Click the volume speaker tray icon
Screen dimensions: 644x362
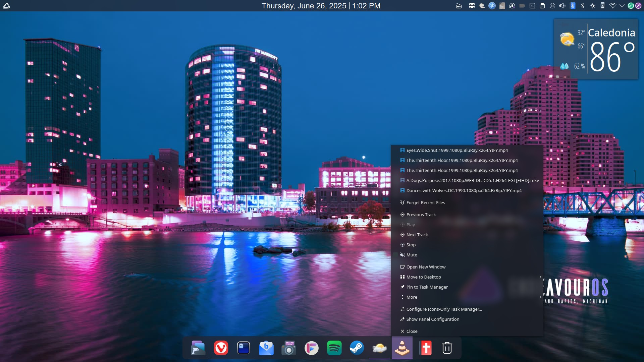(x=562, y=6)
